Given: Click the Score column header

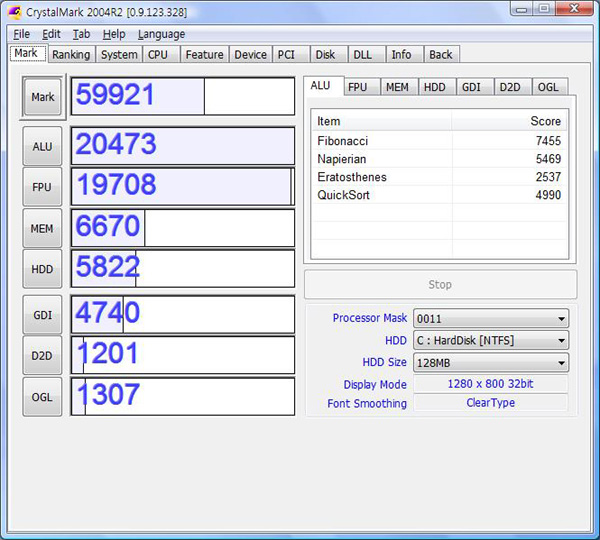Looking at the screenshot, I should tap(509, 121).
